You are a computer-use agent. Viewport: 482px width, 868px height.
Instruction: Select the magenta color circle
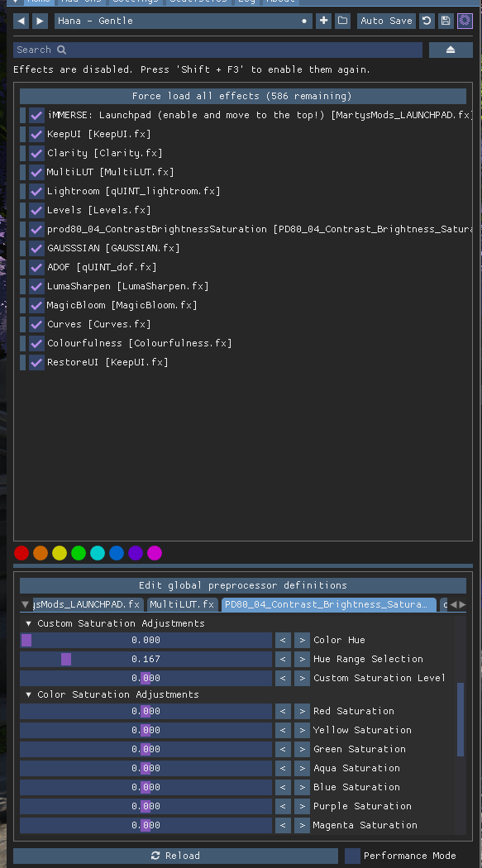tap(155, 553)
